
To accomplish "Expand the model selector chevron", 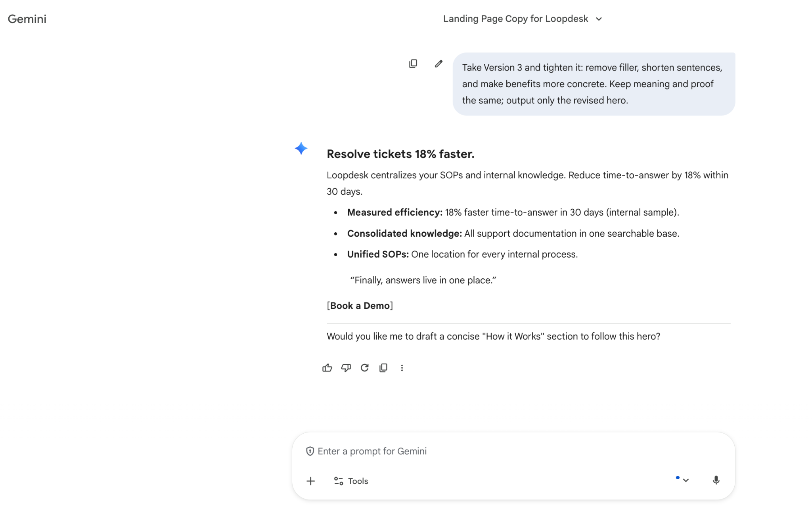I will click(x=686, y=480).
